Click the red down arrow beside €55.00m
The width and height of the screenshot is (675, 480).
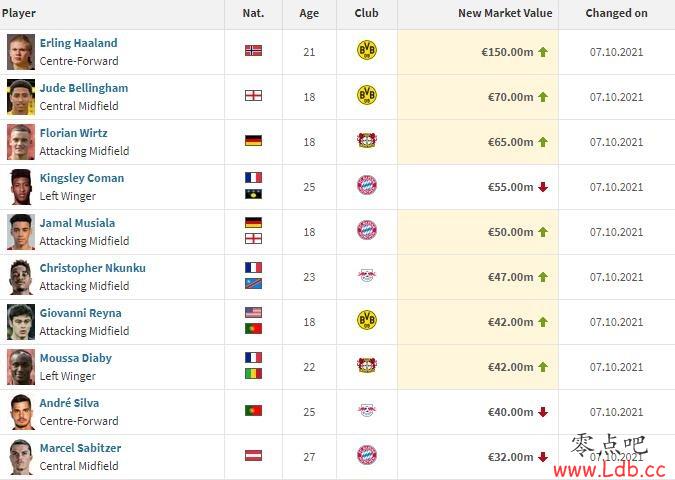(543, 187)
